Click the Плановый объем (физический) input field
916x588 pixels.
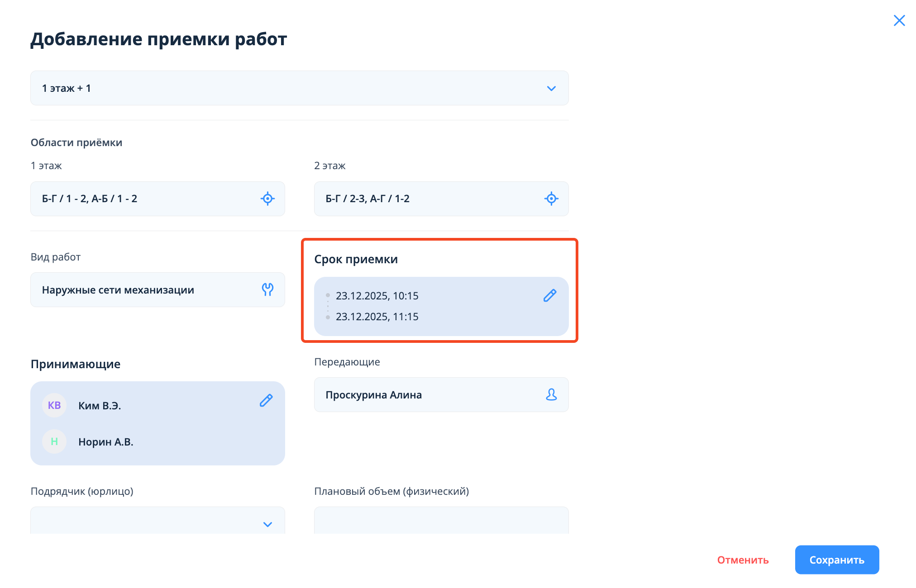(x=441, y=521)
